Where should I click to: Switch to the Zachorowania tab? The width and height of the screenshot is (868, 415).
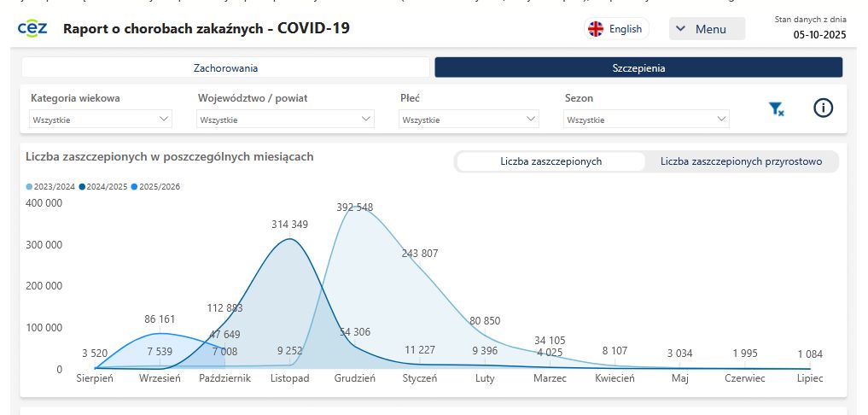(x=226, y=68)
